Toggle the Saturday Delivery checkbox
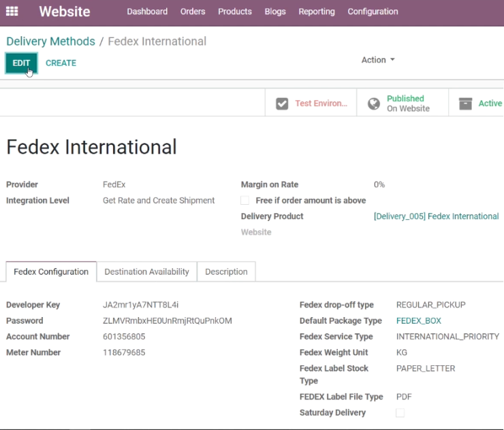Viewport: 504px width, 430px height. click(x=400, y=413)
